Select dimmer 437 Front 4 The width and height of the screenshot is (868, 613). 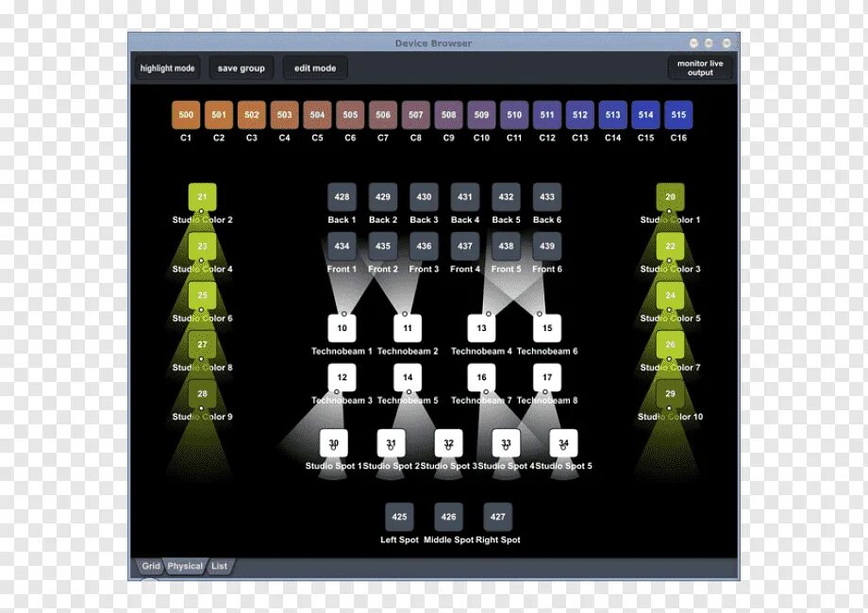[465, 246]
